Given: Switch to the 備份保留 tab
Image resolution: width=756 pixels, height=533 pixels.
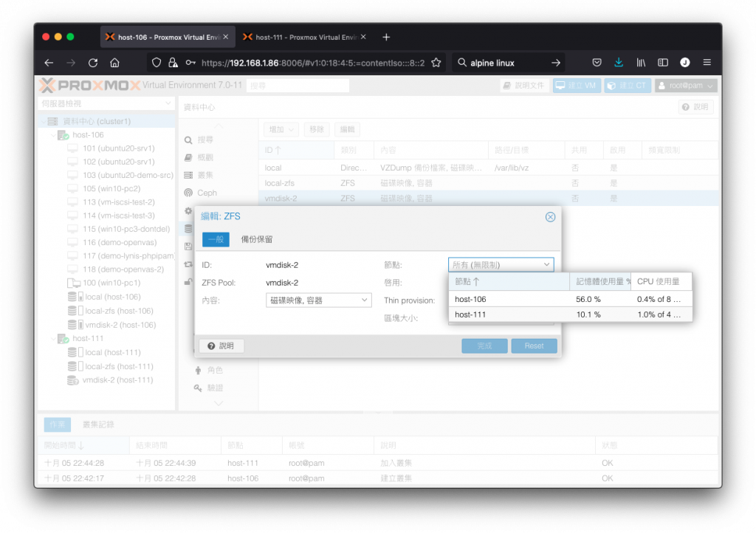Looking at the screenshot, I should click(x=256, y=239).
